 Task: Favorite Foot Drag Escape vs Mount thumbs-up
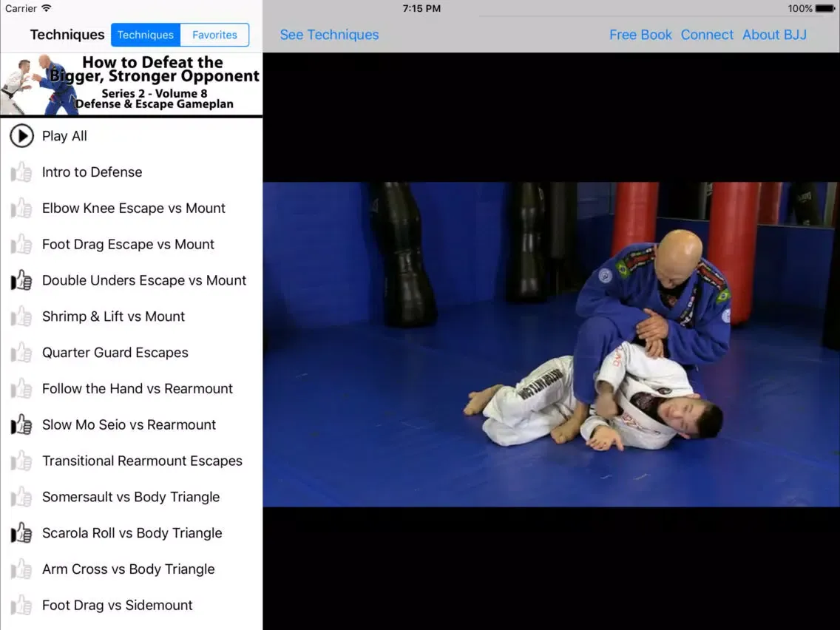point(21,244)
